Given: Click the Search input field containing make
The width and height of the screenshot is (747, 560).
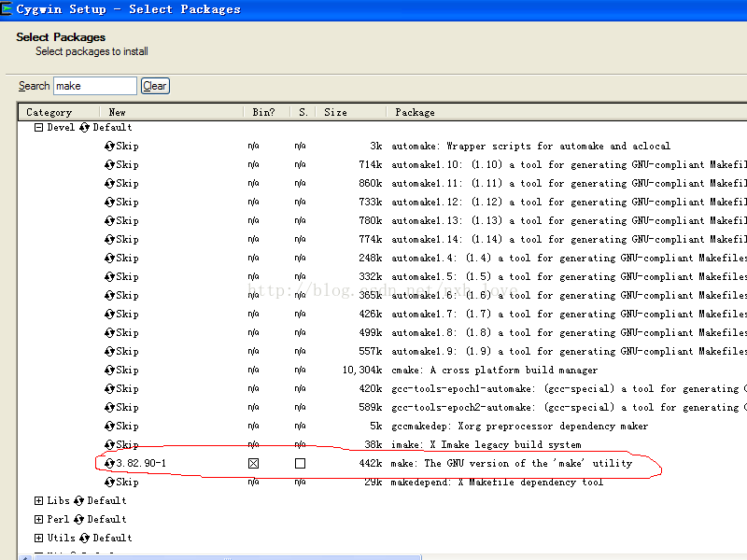Looking at the screenshot, I should tap(95, 86).
